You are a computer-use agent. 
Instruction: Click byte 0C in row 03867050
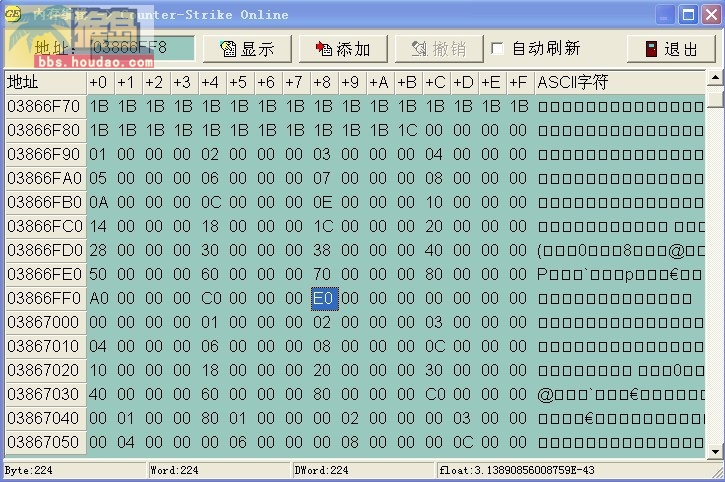pyautogui.click(x=463, y=443)
